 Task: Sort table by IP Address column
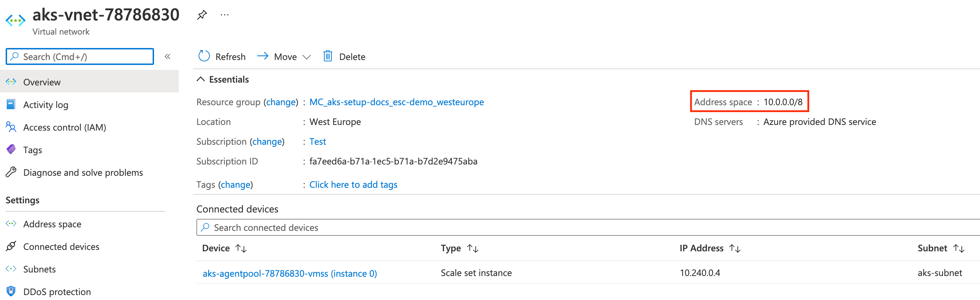734,248
